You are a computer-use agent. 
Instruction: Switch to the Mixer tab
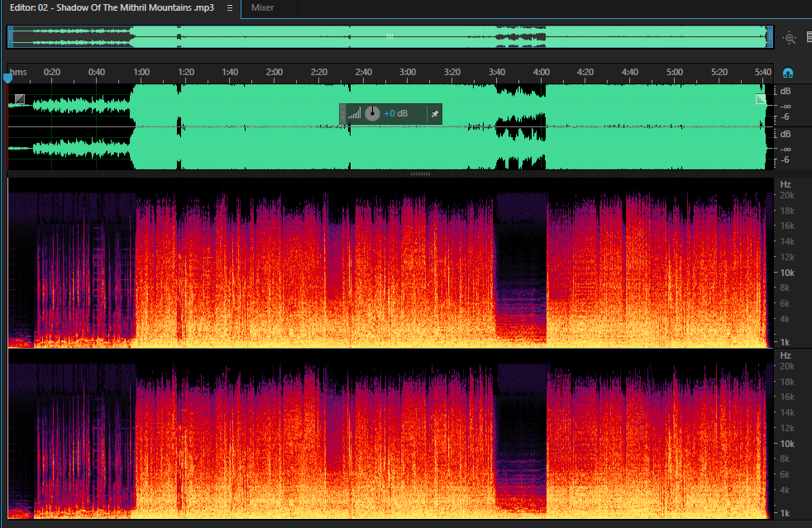click(263, 7)
